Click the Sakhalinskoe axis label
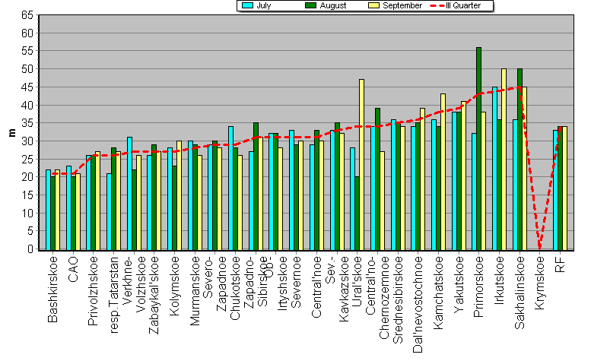Viewport: 591px width, 364px height. click(520, 293)
